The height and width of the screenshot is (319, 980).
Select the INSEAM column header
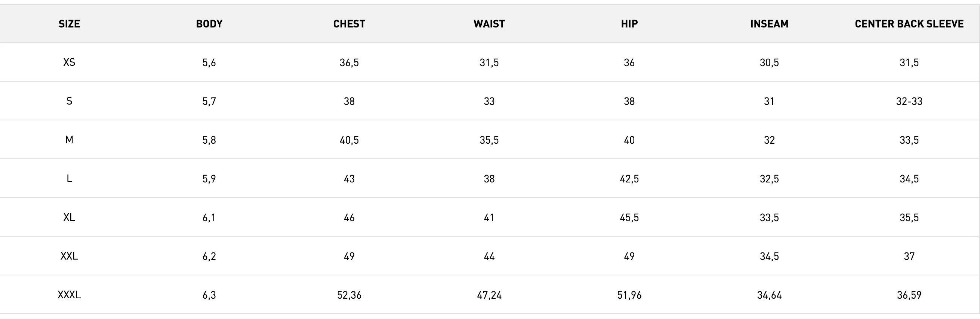click(769, 24)
